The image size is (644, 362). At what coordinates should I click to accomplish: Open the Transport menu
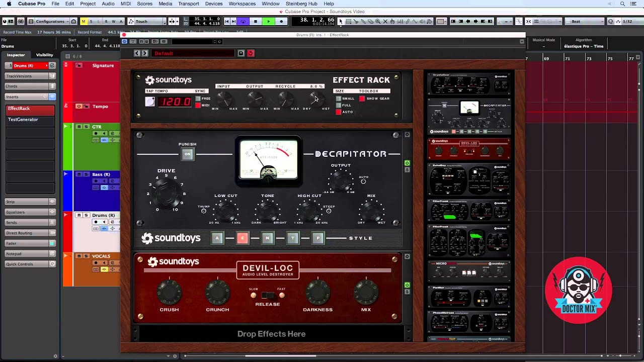coord(189,4)
